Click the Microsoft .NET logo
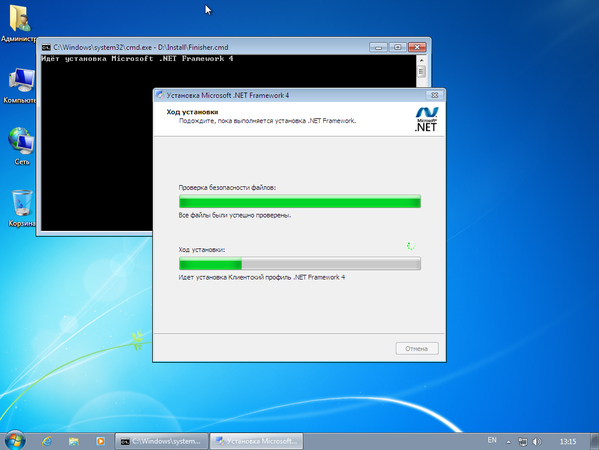The image size is (599, 450). click(x=426, y=119)
